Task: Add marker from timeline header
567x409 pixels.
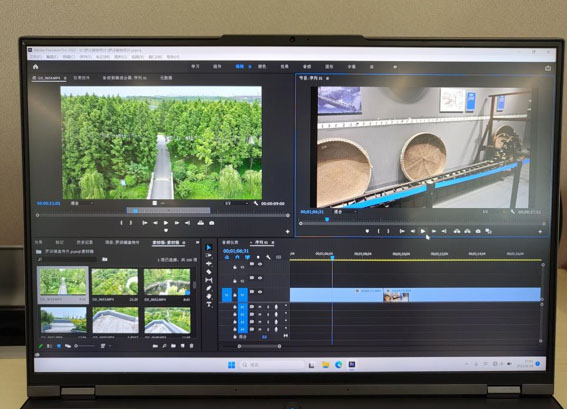Action: click(258, 257)
